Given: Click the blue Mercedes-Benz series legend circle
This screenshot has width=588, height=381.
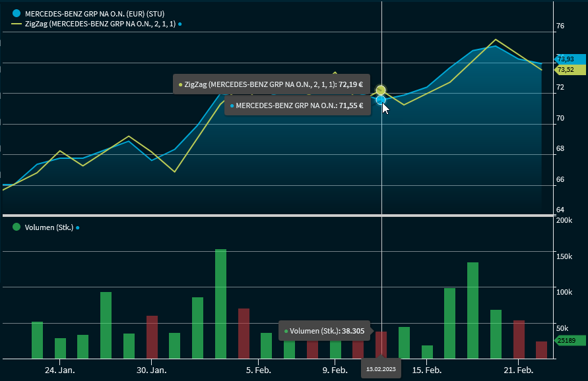Looking at the screenshot, I should pyautogui.click(x=16, y=13).
